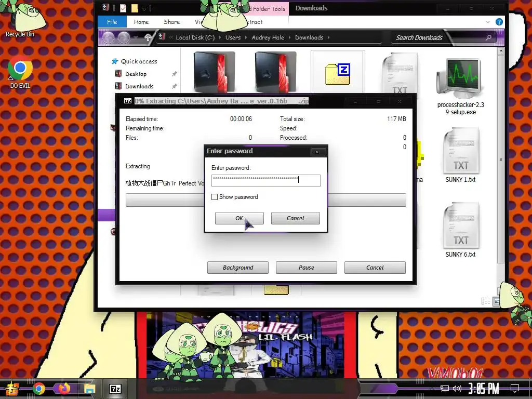
Task: Cancel the extraction progress window
Action: (375, 268)
